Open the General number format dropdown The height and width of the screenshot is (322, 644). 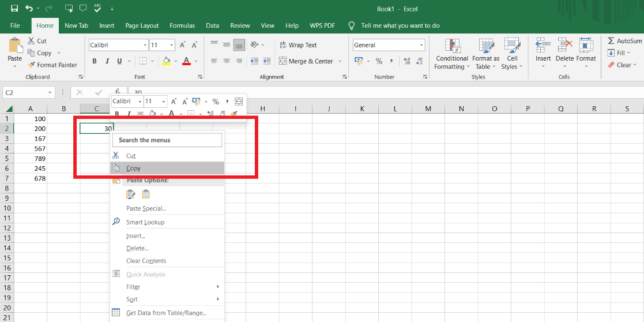[x=421, y=45]
